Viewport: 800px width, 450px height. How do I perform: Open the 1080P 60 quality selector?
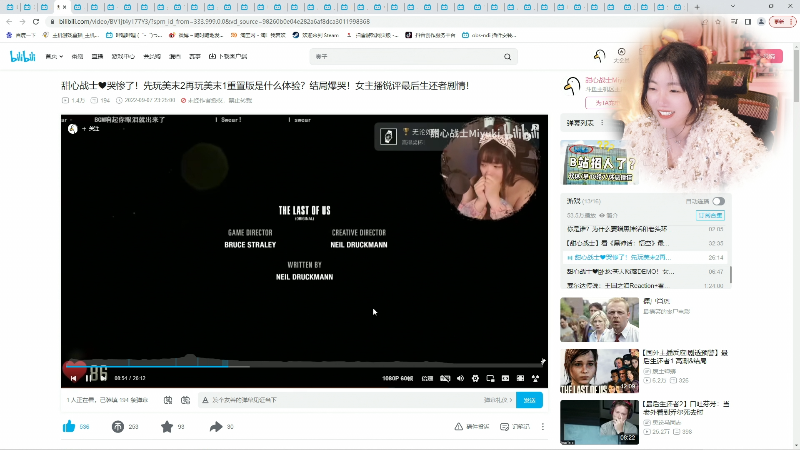click(397, 378)
